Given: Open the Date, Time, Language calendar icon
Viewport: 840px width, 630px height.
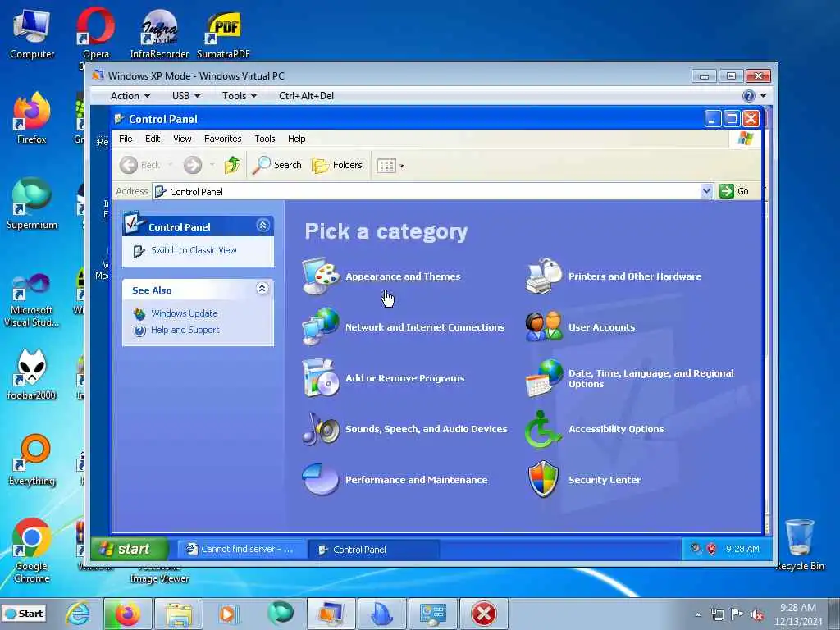Looking at the screenshot, I should tap(544, 378).
